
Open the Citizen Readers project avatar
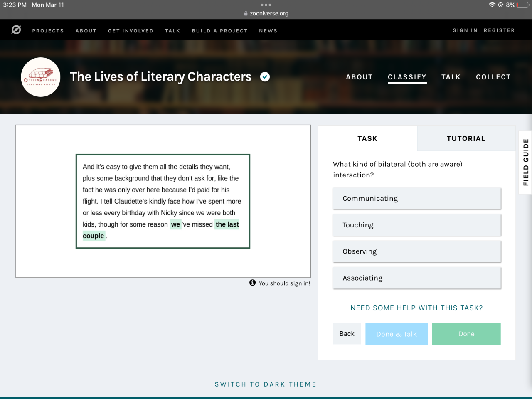(x=41, y=77)
